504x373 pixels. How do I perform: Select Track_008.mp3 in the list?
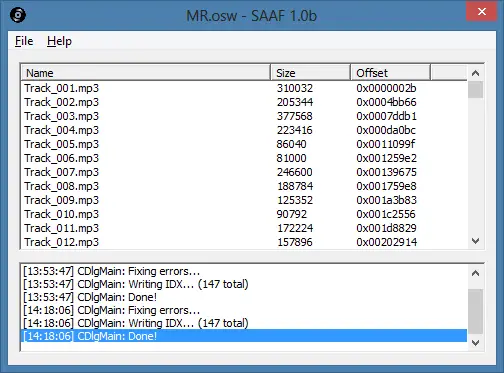click(62, 186)
